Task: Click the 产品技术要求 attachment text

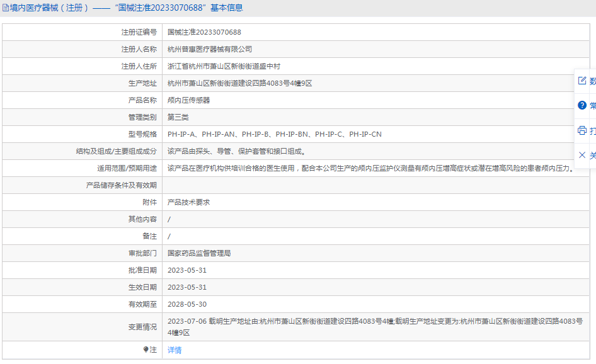Action: pyautogui.click(x=188, y=202)
